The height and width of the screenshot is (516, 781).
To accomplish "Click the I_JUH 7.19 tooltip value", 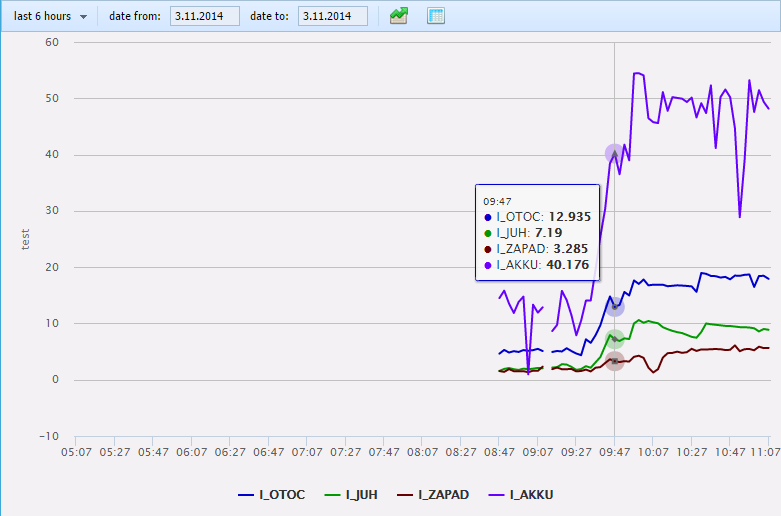I will tap(548, 233).
